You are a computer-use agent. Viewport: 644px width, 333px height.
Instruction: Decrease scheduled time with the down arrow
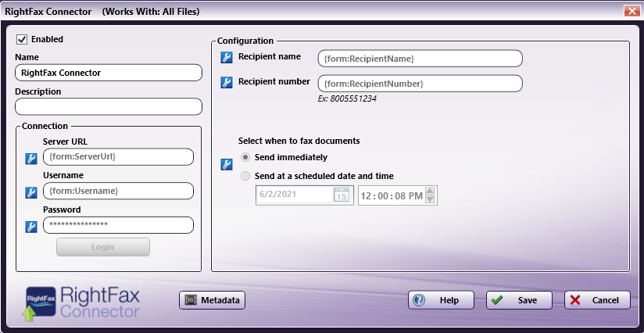[x=430, y=199]
